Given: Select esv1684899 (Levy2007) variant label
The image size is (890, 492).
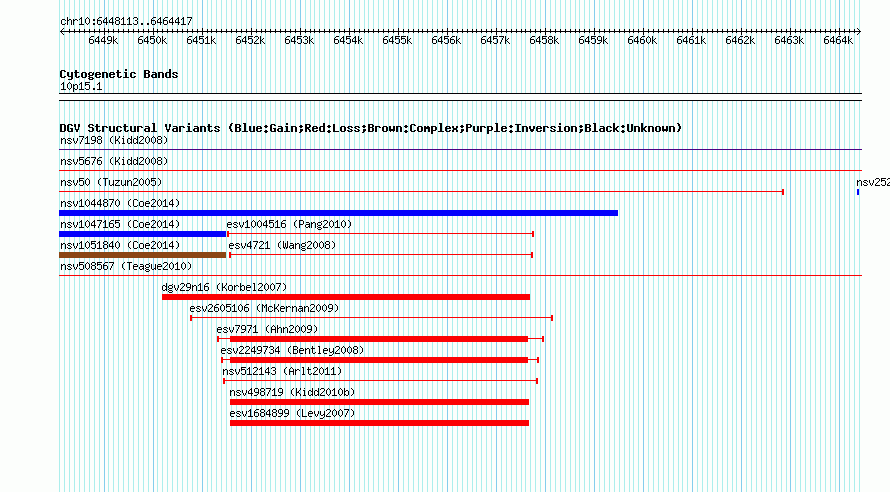Looking at the screenshot, I should tap(292, 413).
